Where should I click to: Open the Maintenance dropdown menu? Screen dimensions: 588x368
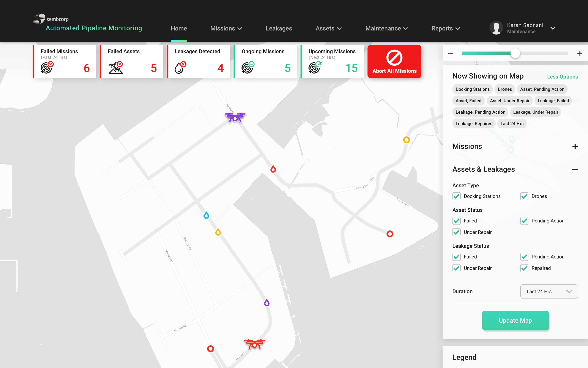tap(387, 29)
